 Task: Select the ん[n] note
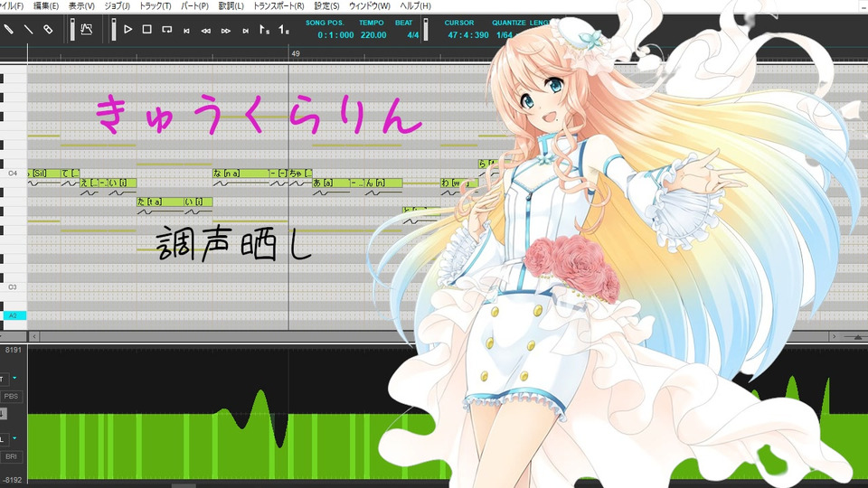[x=383, y=183]
